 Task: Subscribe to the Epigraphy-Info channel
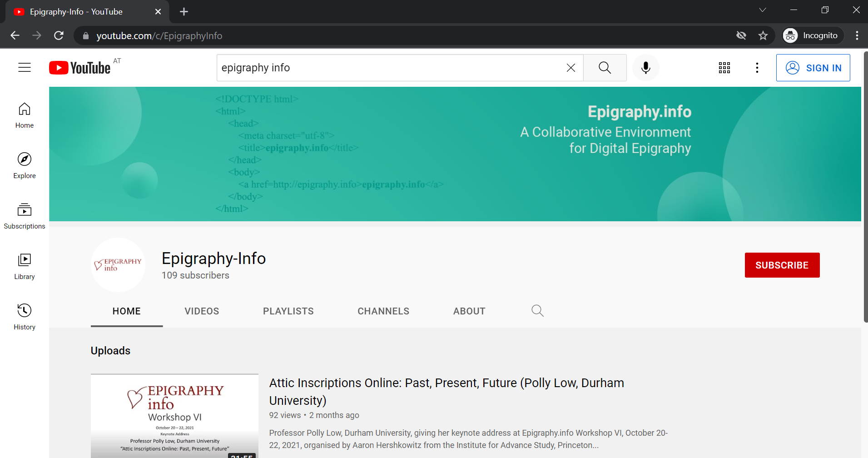click(782, 265)
